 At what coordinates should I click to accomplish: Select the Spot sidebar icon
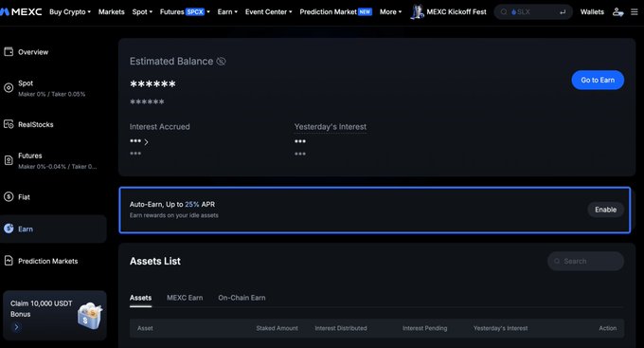(x=9, y=87)
